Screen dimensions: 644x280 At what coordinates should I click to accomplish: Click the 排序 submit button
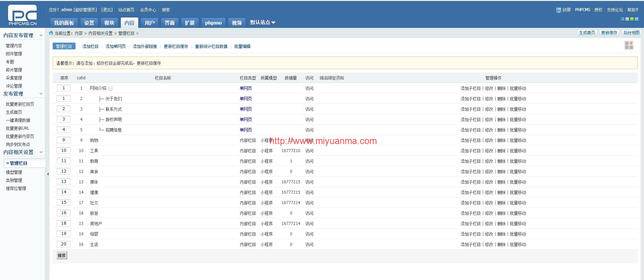click(x=62, y=255)
